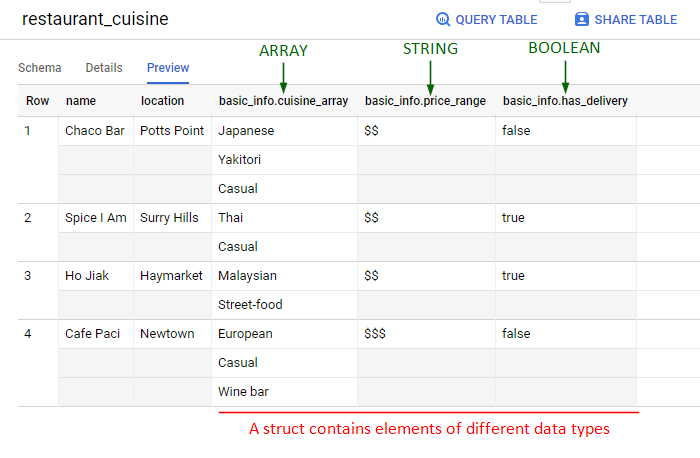
Task: Click the restaurant_cuisine table title
Action: [95, 19]
